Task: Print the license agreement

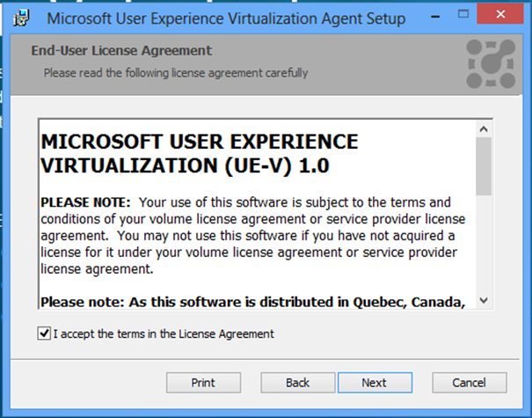Action: point(203,383)
